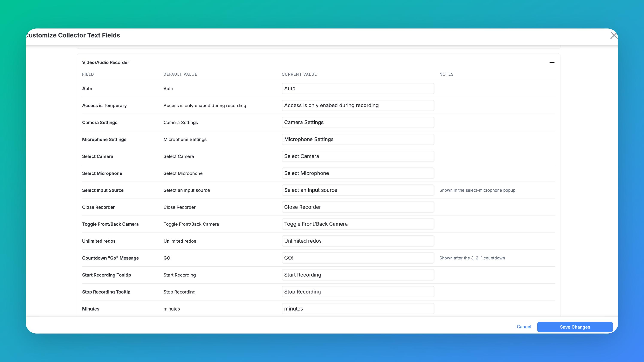Collapse the Video/Audio Recorder section

point(552,62)
